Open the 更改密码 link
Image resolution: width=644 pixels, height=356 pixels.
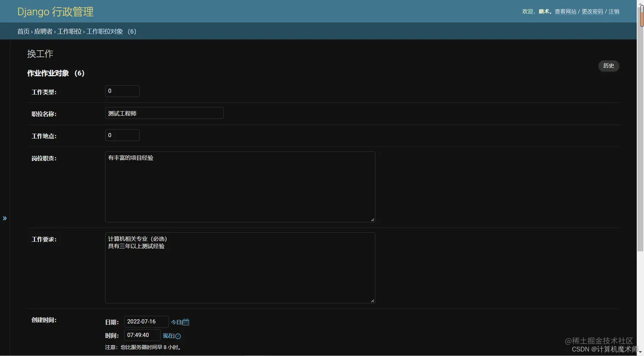(x=592, y=11)
